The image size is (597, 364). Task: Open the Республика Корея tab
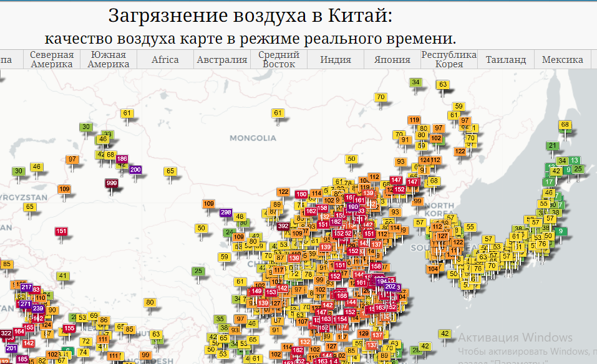coord(449,59)
